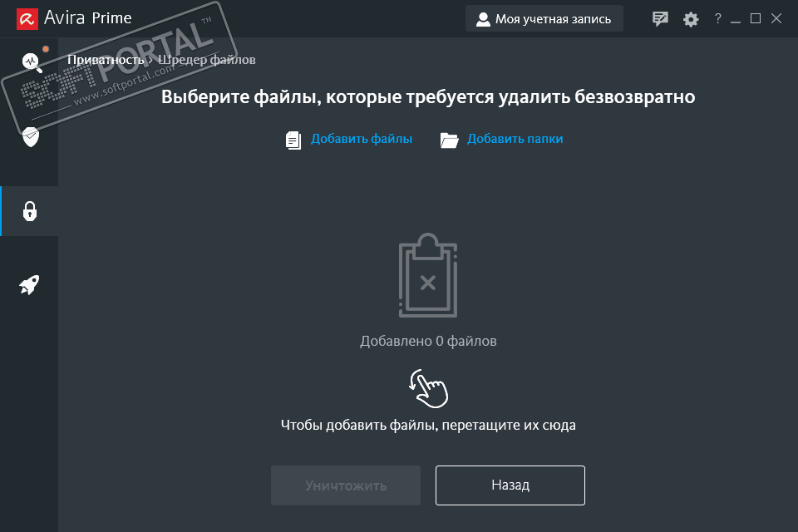798x532 pixels.
Task: Click the Добавить файлы link
Action: [362, 139]
